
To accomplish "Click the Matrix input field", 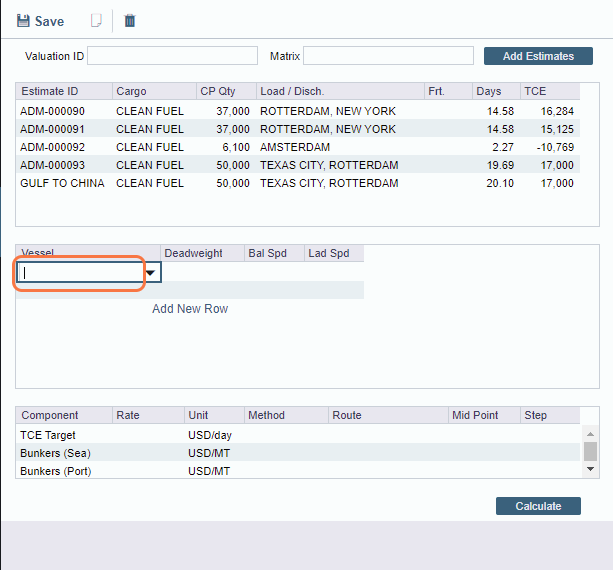I will click(388, 56).
